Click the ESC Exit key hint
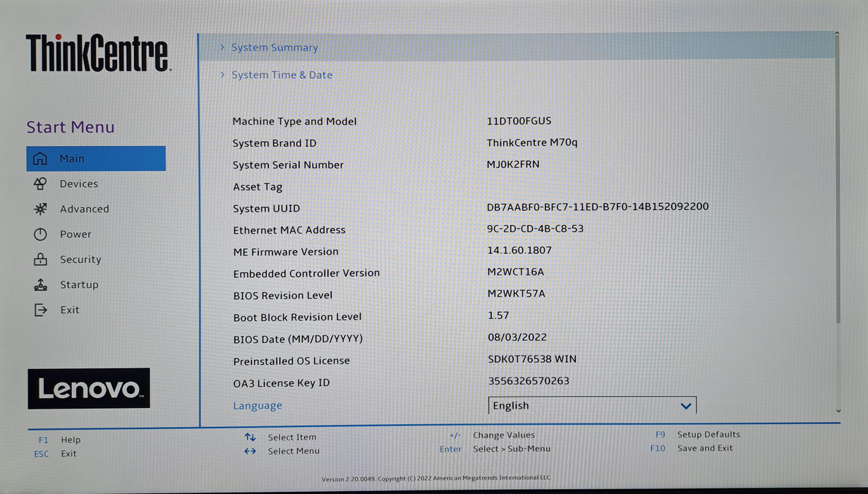This screenshot has height=494, width=868. coord(55,454)
